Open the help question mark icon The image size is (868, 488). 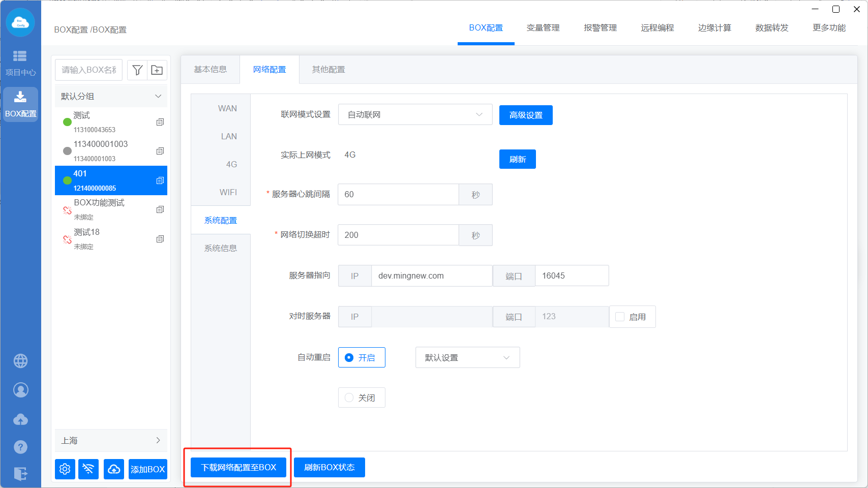click(x=20, y=447)
